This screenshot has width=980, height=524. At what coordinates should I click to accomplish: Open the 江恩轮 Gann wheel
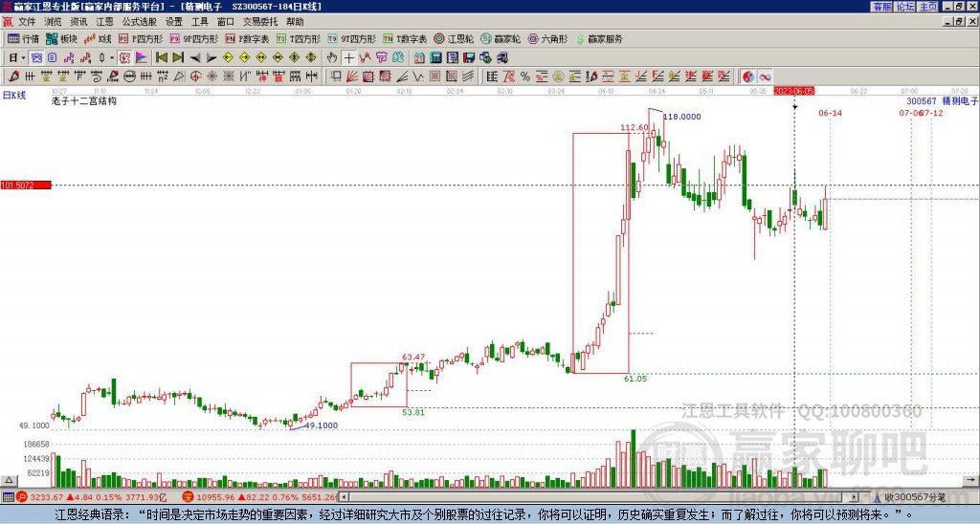[x=454, y=38]
